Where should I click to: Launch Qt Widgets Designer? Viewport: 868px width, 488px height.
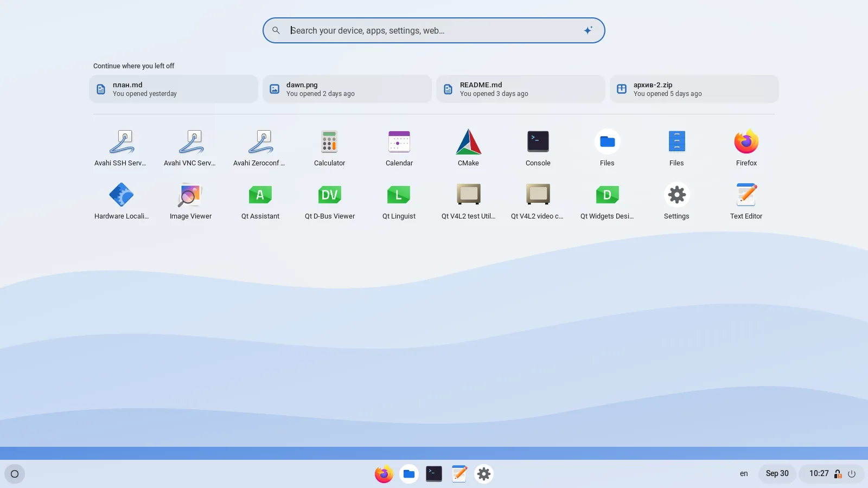pyautogui.click(x=608, y=201)
